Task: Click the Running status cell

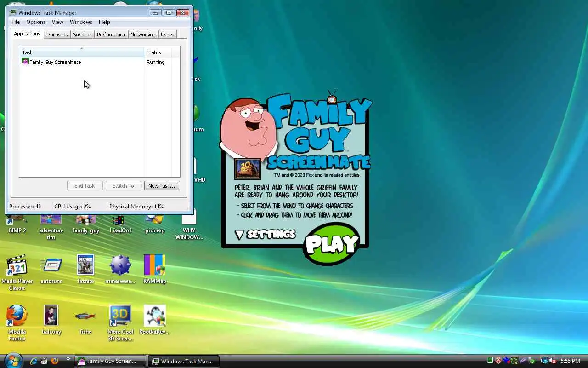Action: [156, 62]
